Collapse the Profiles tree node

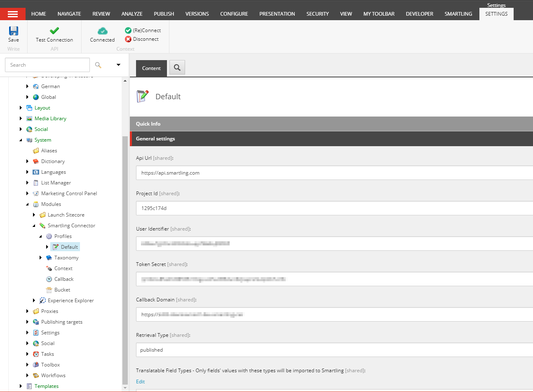pos(40,236)
